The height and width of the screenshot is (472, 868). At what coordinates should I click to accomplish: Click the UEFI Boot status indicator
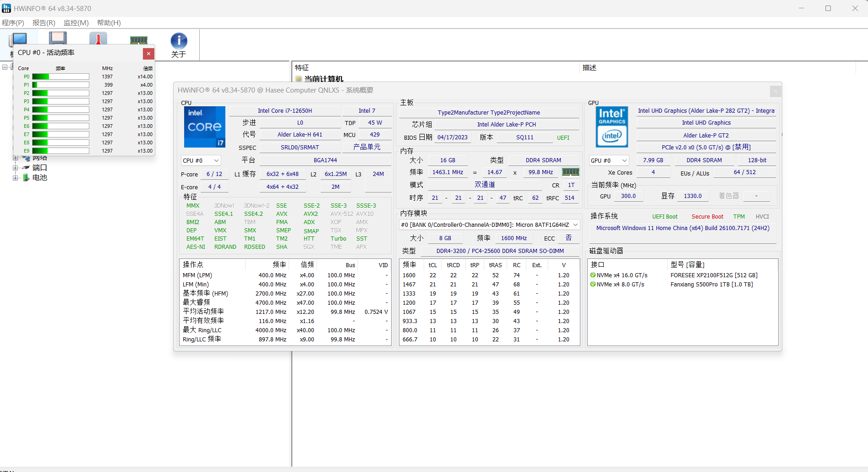665,216
